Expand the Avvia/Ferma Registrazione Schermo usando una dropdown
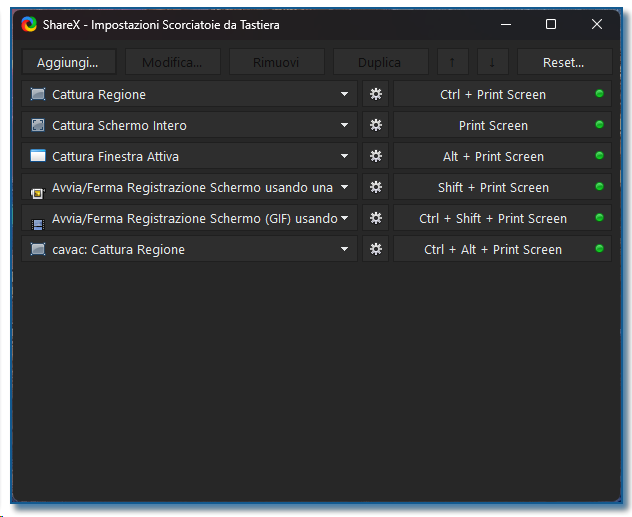This screenshot has width=632, height=517. click(344, 187)
